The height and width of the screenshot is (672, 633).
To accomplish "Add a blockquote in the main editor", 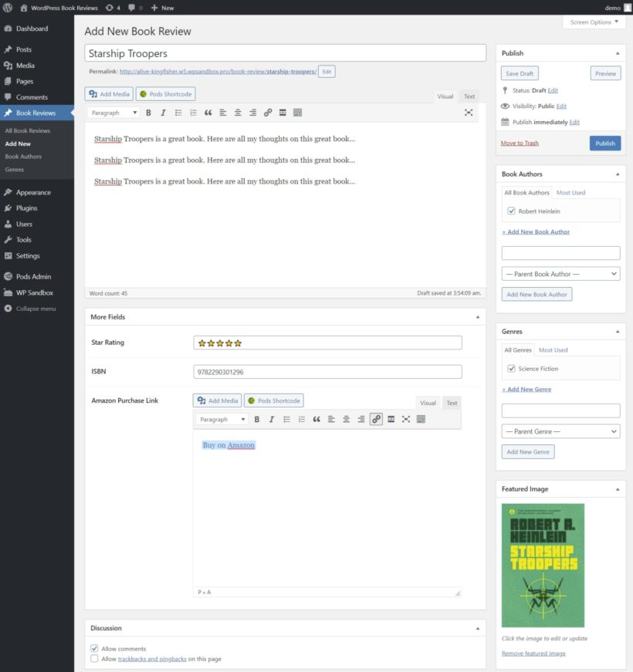I will tap(207, 112).
